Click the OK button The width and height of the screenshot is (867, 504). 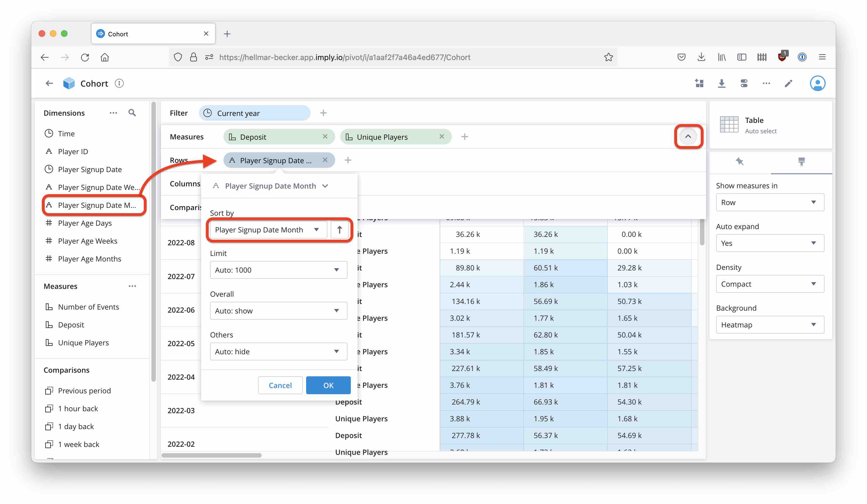pyautogui.click(x=328, y=385)
